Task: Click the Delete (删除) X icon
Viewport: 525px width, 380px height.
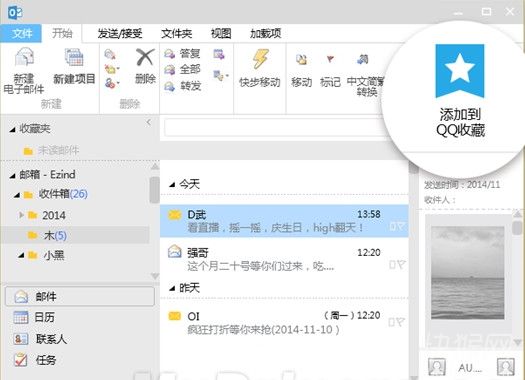Action: click(145, 57)
